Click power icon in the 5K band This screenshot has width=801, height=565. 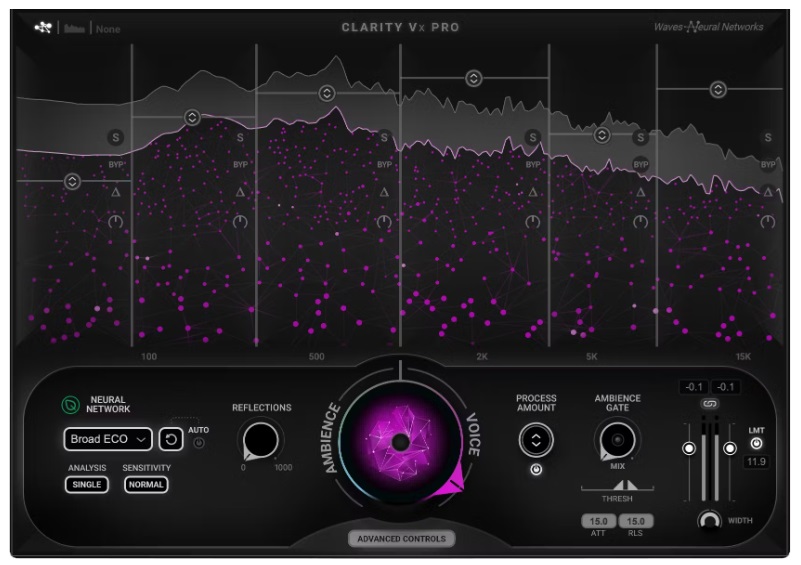click(641, 222)
